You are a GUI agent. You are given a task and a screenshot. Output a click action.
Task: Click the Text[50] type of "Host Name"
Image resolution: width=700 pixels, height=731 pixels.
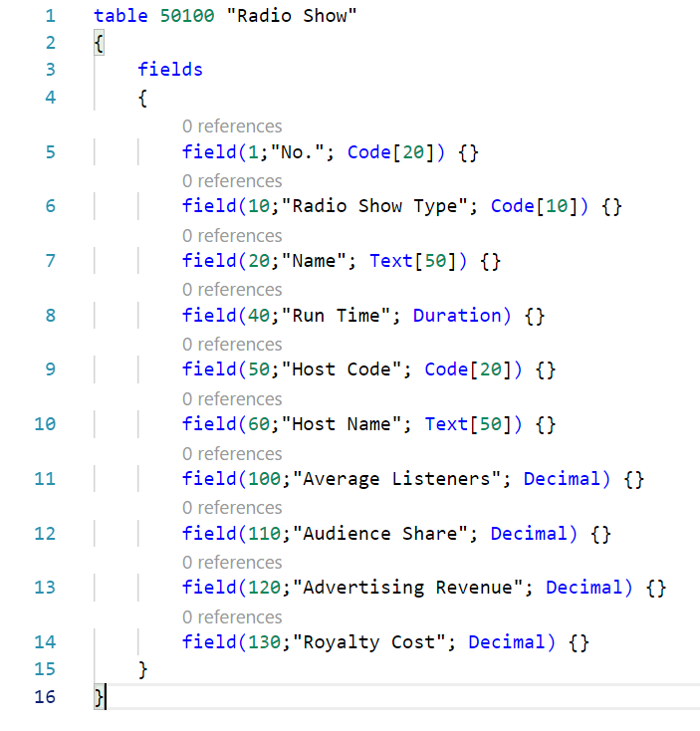pyautogui.click(x=468, y=424)
